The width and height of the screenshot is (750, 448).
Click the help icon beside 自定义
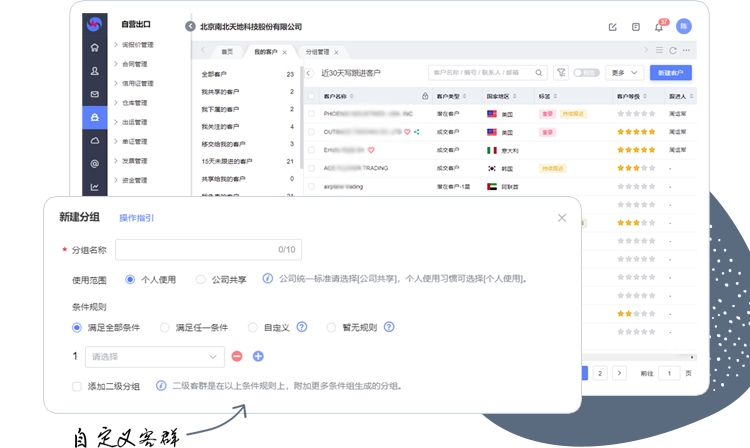point(301,327)
